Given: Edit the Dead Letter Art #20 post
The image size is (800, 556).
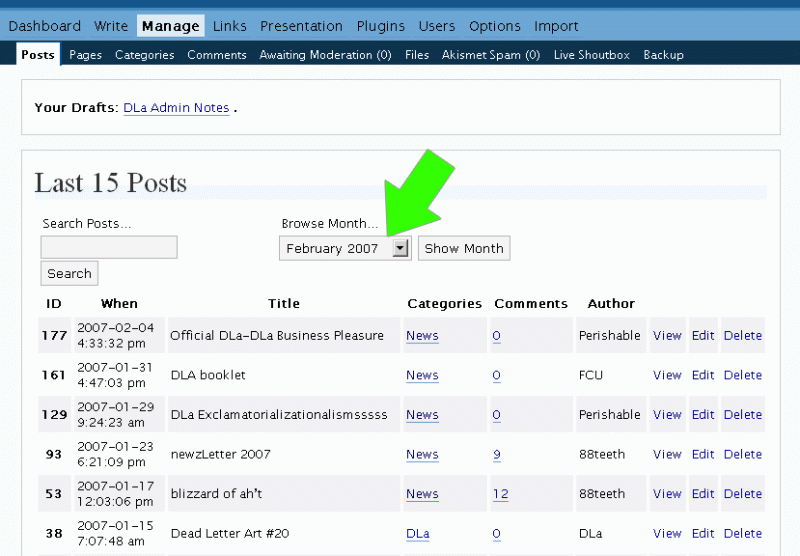Looking at the screenshot, I should tap(703, 533).
